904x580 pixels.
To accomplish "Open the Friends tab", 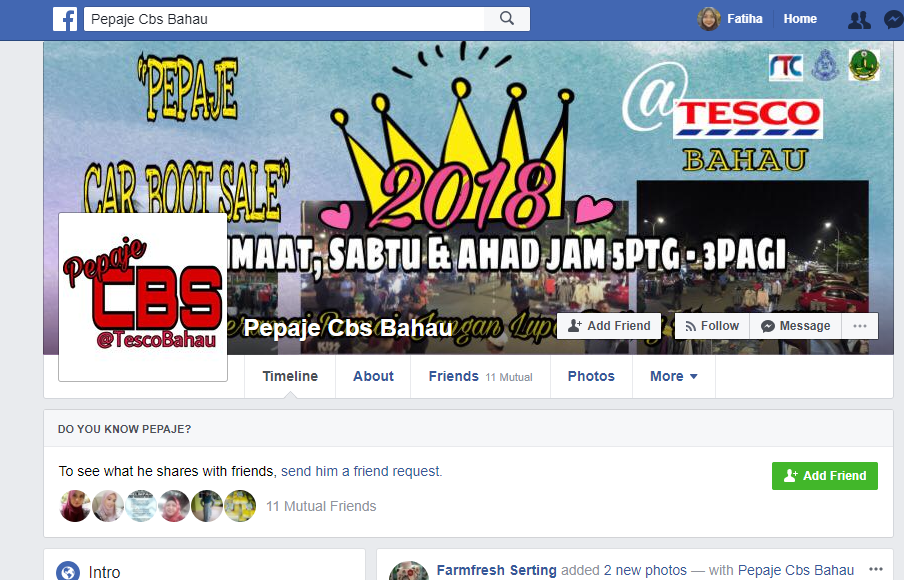I will point(480,376).
